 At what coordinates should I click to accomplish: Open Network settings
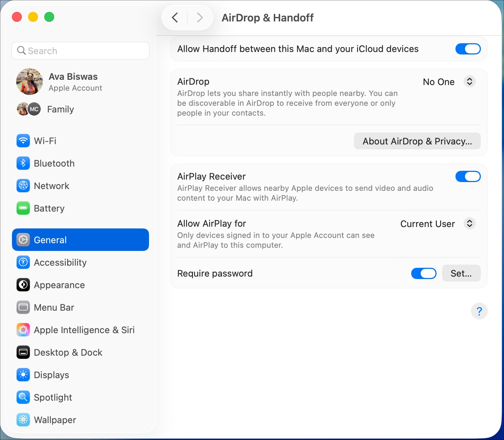pyautogui.click(x=51, y=186)
